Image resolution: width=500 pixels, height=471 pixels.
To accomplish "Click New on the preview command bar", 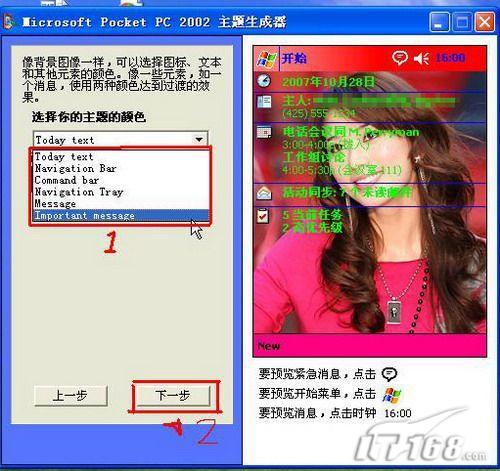I will pyautogui.click(x=269, y=346).
